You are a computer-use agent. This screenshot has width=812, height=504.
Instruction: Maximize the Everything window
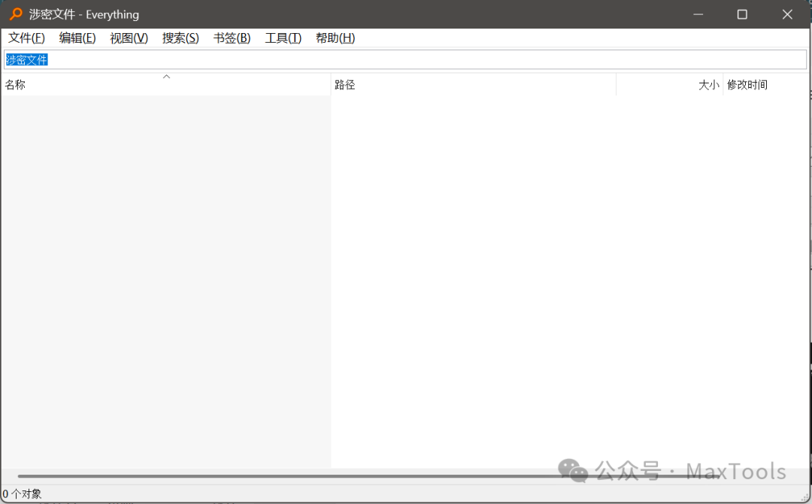[x=742, y=14]
